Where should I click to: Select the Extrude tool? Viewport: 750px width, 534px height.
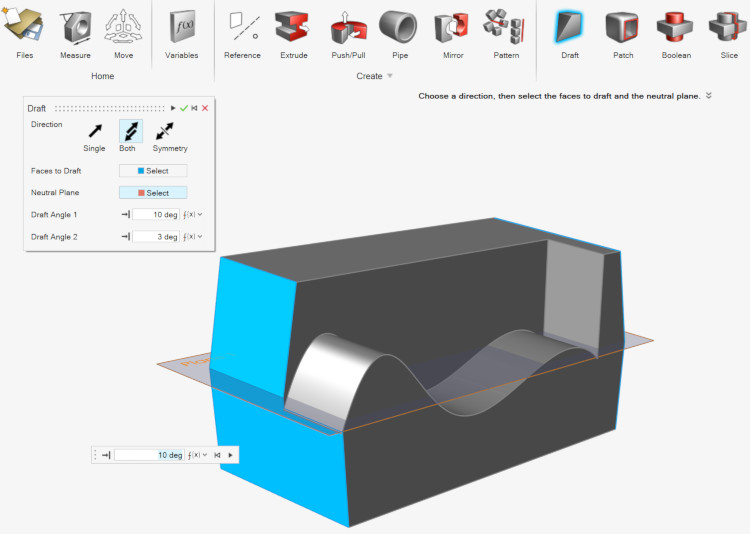[293, 31]
